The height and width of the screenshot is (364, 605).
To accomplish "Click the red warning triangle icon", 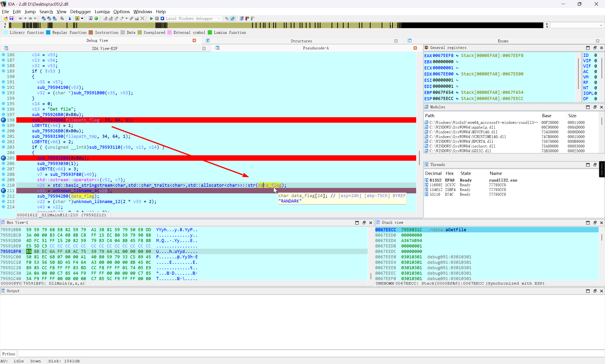I will pos(91,18).
